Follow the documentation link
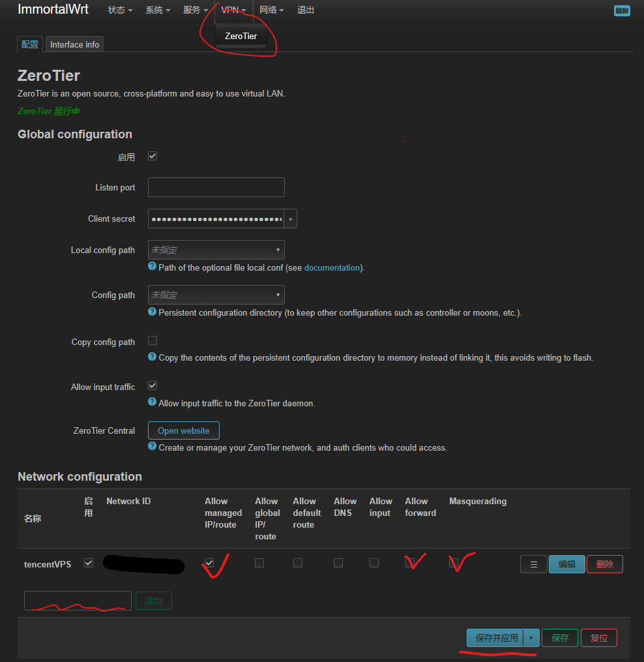This screenshot has height=662, width=644. tap(332, 267)
